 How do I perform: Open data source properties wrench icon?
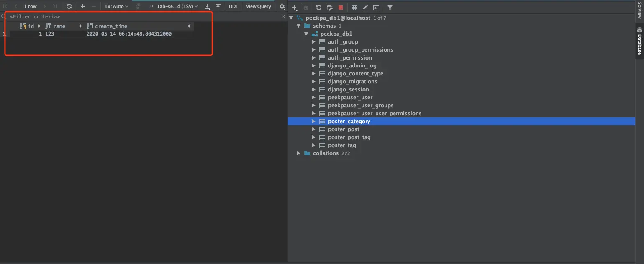330,8
